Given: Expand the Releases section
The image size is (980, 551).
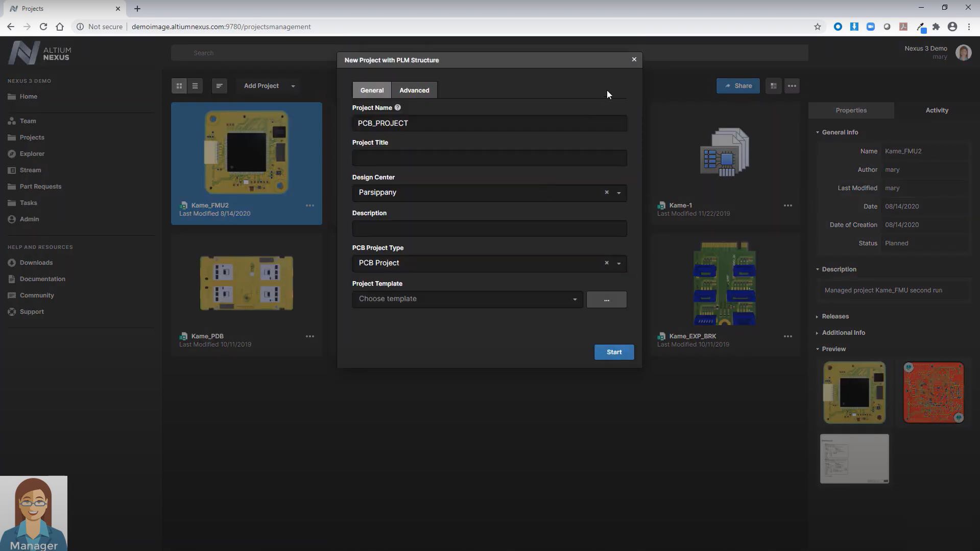Looking at the screenshot, I should [835, 316].
